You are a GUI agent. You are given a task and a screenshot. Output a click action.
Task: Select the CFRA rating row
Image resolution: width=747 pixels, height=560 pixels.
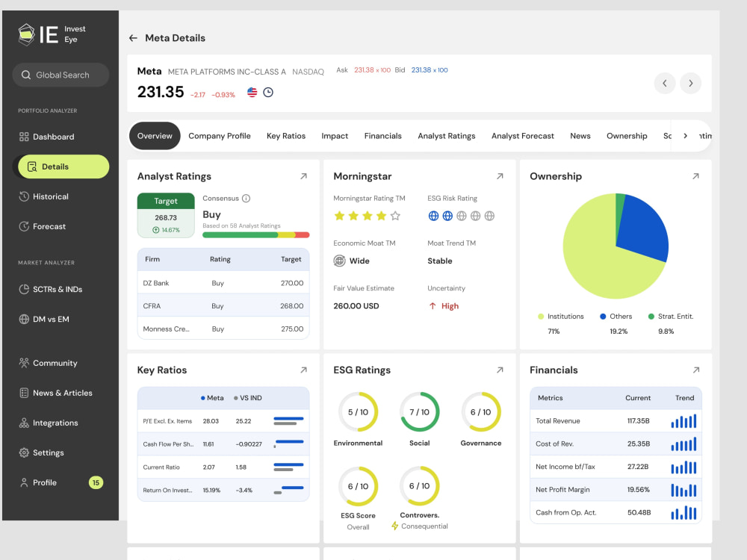click(223, 305)
